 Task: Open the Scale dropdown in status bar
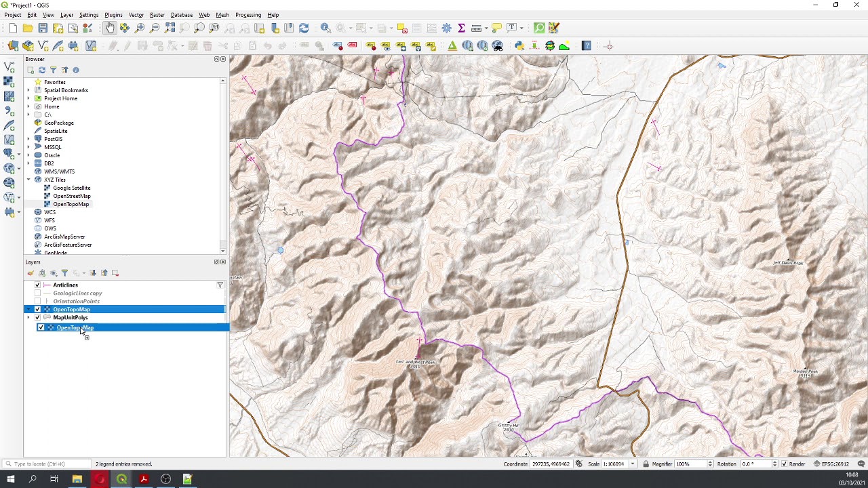click(x=633, y=464)
